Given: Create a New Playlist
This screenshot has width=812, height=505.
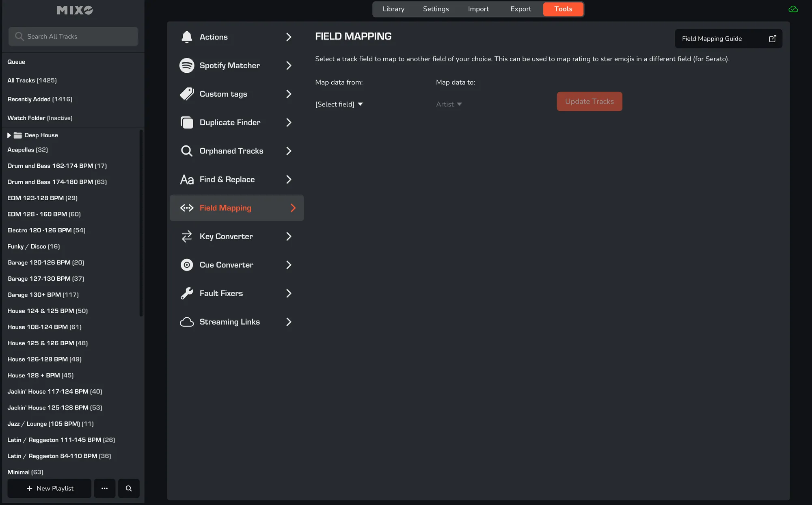Looking at the screenshot, I should [50, 488].
